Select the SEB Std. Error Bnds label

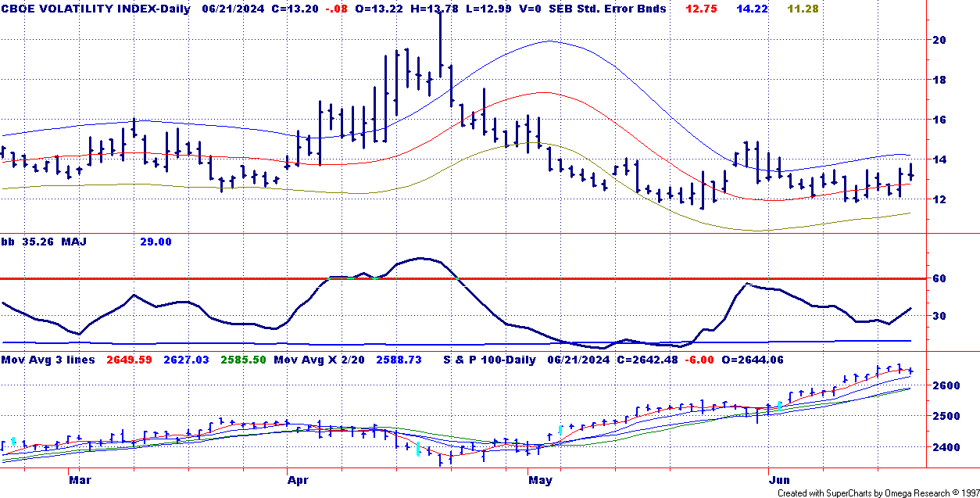point(607,9)
